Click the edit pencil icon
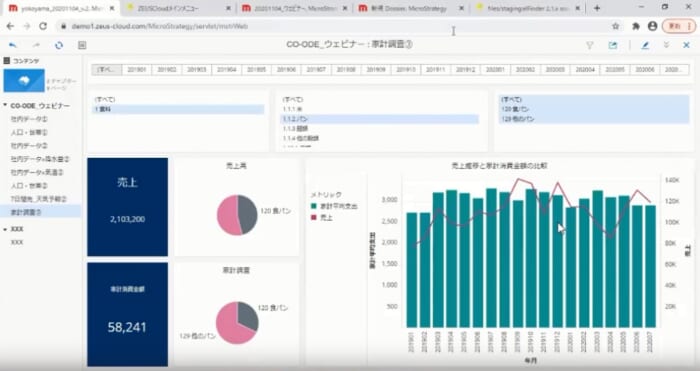Screen dimensions: 700x371 click(x=645, y=45)
